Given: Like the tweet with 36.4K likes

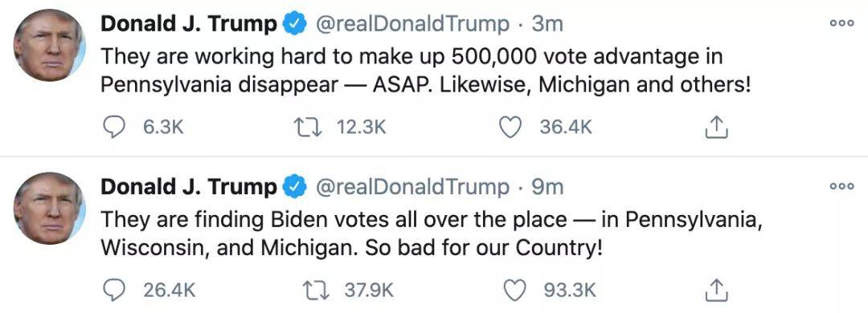Looking at the screenshot, I should [510, 128].
